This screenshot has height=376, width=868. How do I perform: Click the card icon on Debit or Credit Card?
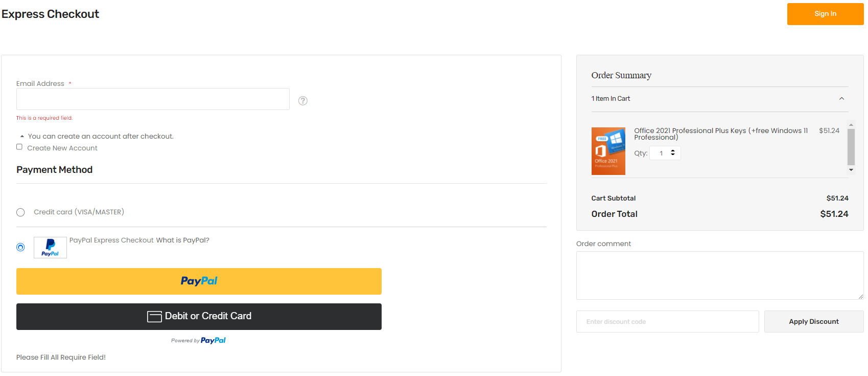coord(154,317)
